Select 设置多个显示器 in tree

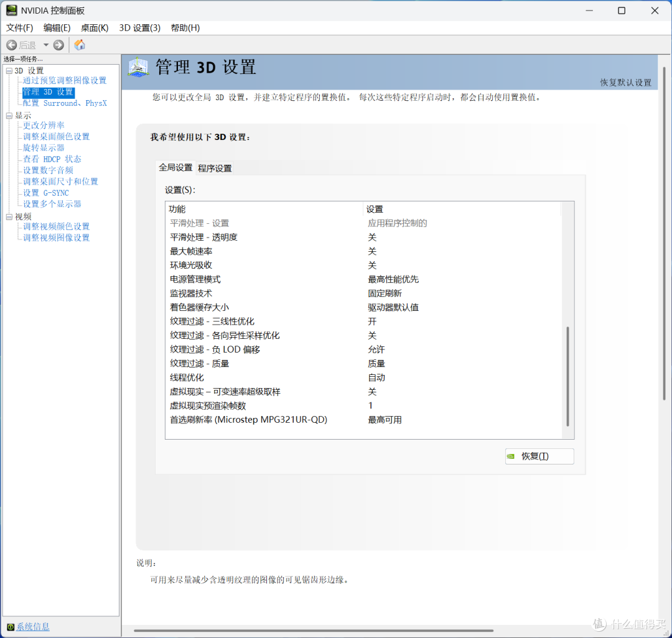point(52,204)
